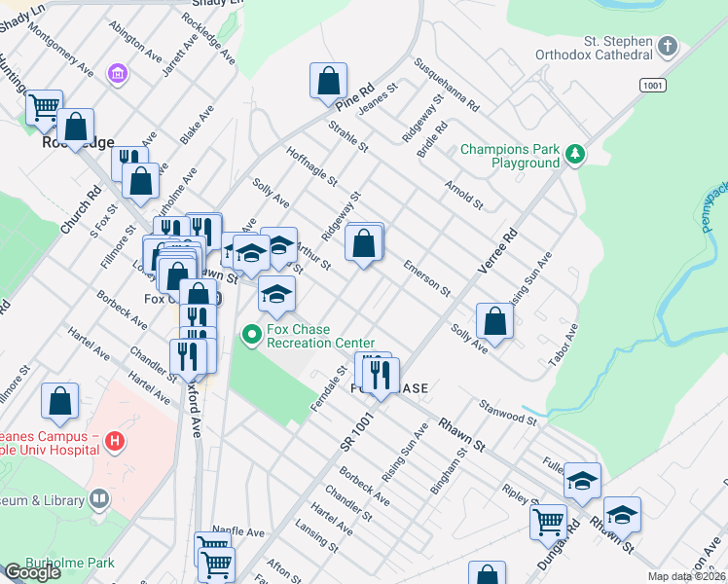The height and width of the screenshot is (584, 728).
Task: Click the Champions Park Playground label
Action: (510, 156)
